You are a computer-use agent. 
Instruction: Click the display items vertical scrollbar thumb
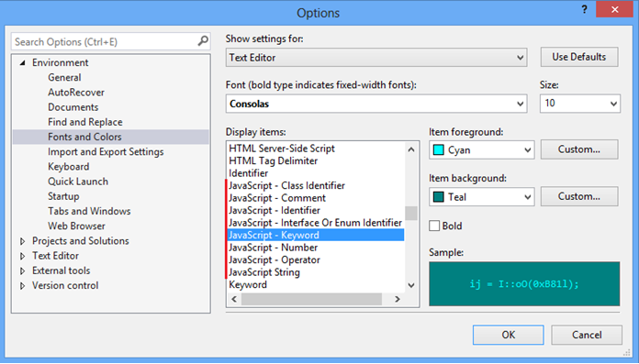(411, 213)
